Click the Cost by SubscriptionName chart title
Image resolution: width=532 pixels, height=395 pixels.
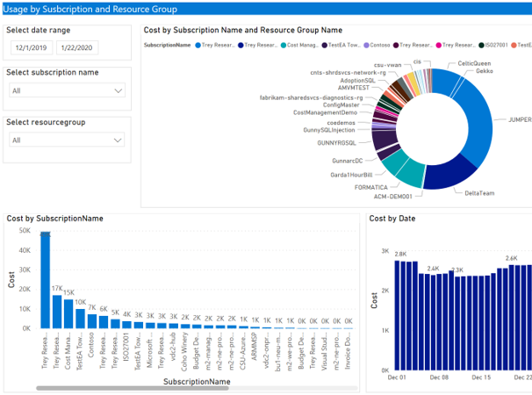(x=55, y=219)
